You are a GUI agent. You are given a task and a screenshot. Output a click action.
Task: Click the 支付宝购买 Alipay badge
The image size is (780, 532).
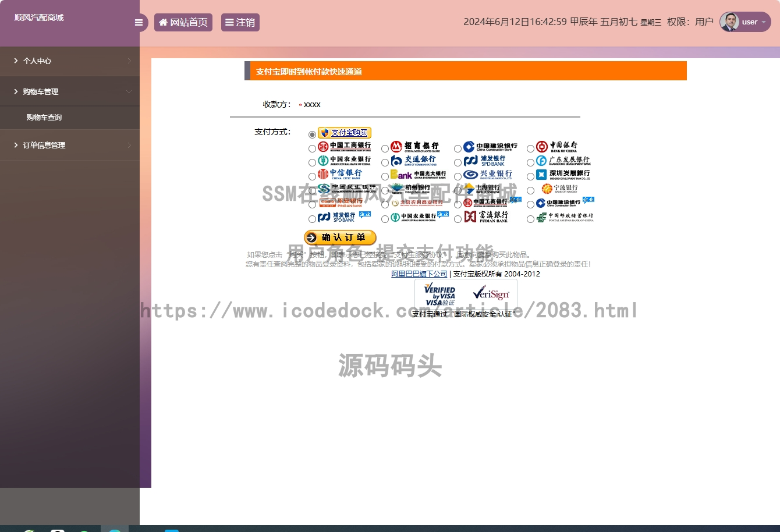tap(345, 133)
